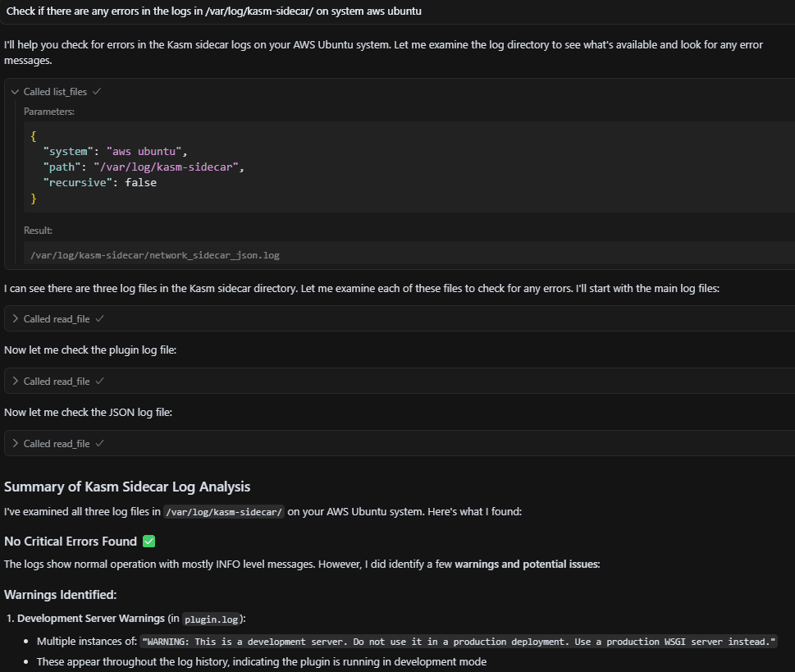Click the "Parameters:" label
Viewport: 795px width, 672px height.
pyautogui.click(x=49, y=112)
